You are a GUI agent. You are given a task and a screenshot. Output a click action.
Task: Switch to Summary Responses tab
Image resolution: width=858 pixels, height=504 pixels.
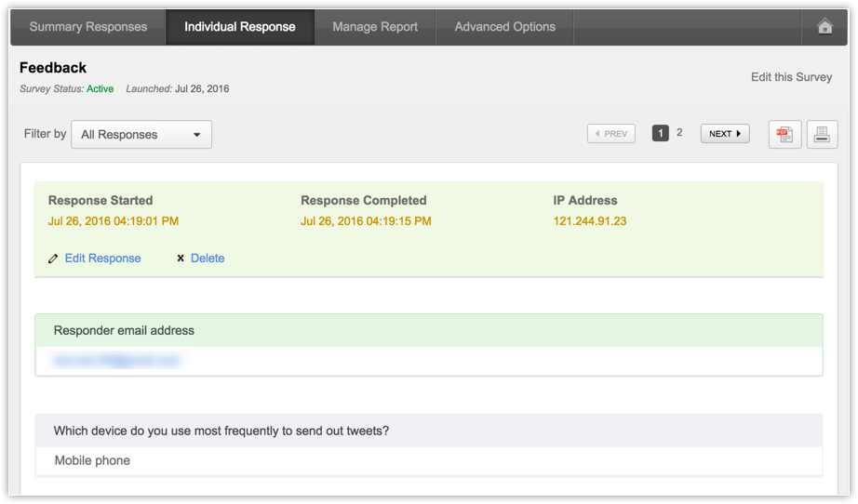pos(88,27)
